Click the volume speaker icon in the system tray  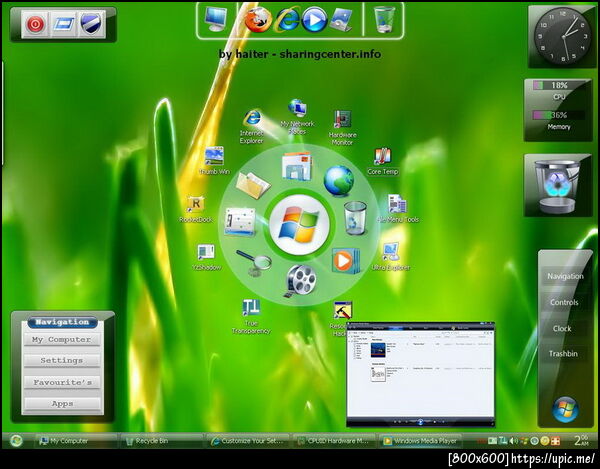[513, 441]
